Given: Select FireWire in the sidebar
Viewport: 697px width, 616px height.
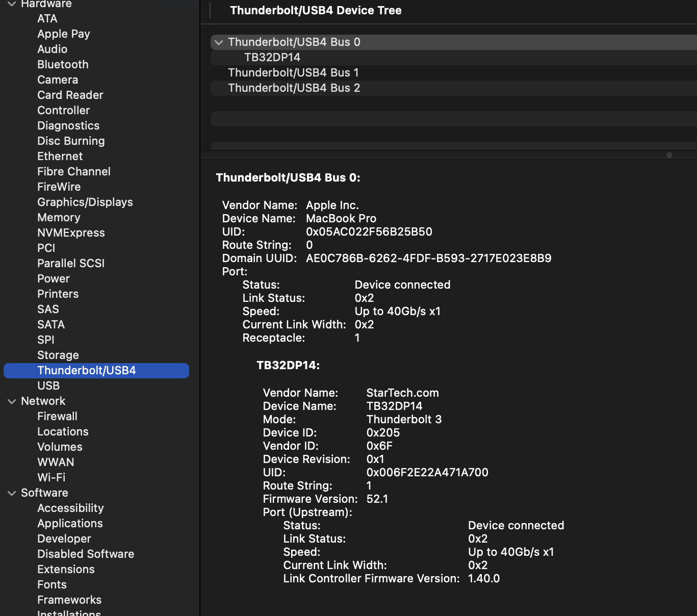Looking at the screenshot, I should click(x=59, y=187).
